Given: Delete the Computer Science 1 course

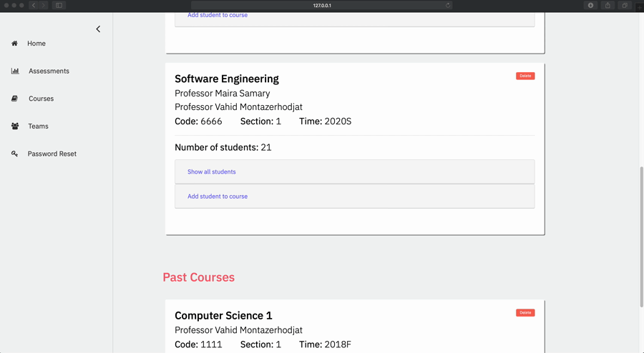Looking at the screenshot, I should point(525,312).
